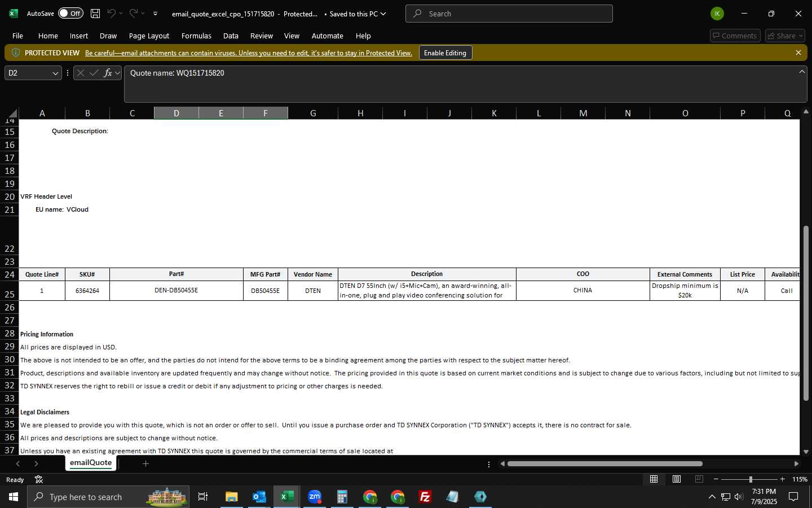The width and height of the screenshot is (812, 508).
Task: Click the 115% zoom level
Action: coord(800,479)
